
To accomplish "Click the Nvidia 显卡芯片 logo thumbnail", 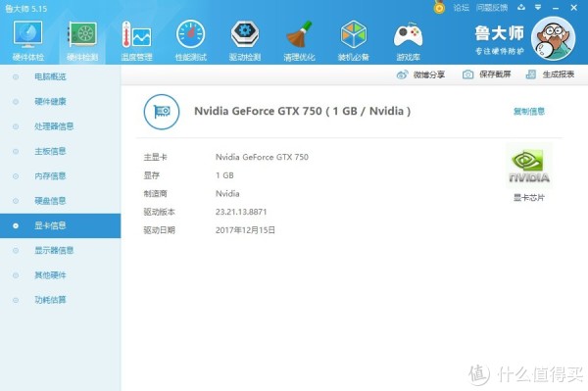I will (x=529, y=166).
